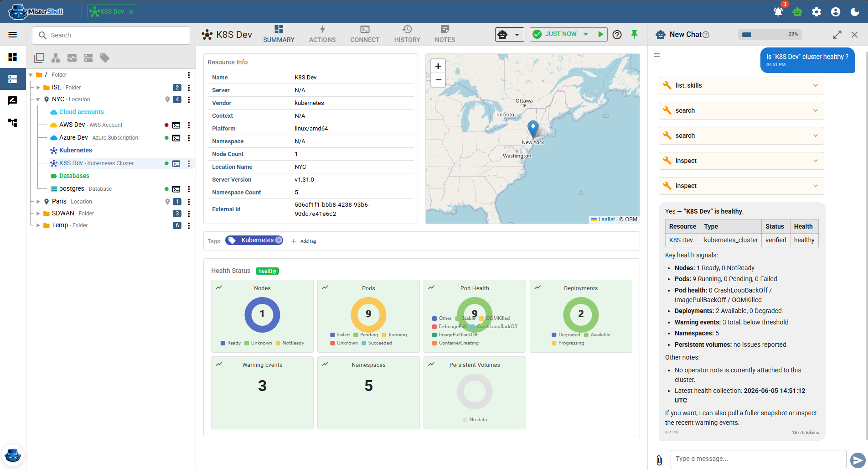Click the help question mark icon
Screen dimensions: 868x470
617,35
